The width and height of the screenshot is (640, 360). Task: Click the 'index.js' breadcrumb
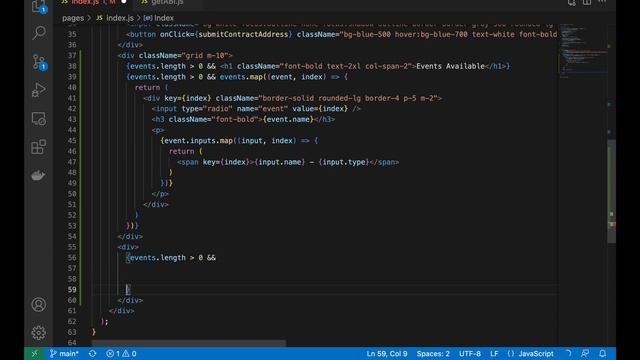pos(120,18)
